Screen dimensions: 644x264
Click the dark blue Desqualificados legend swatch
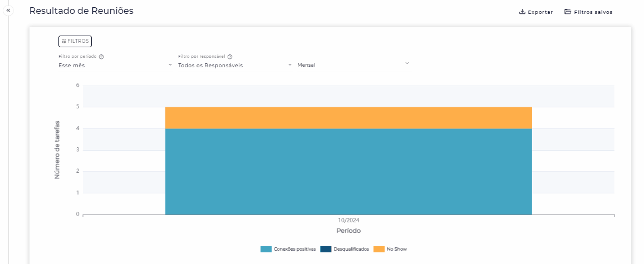click(x=326, y=249)
